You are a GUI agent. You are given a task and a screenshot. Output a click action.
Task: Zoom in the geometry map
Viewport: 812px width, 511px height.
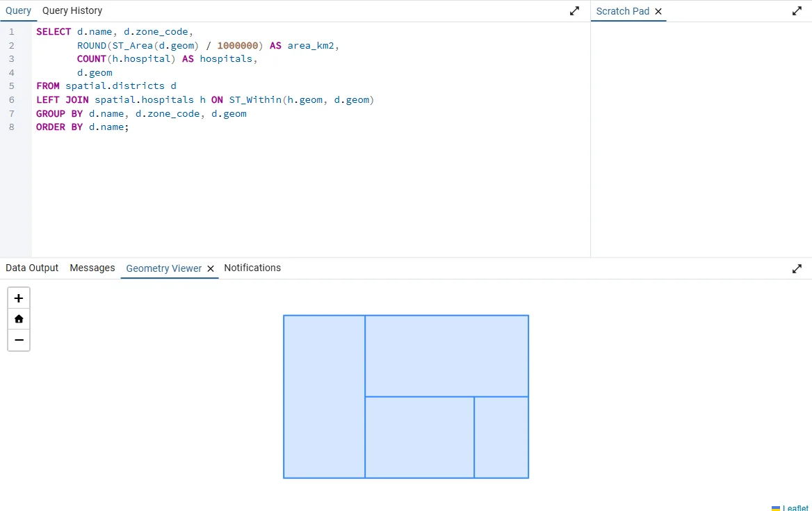[x=19, y=298]
